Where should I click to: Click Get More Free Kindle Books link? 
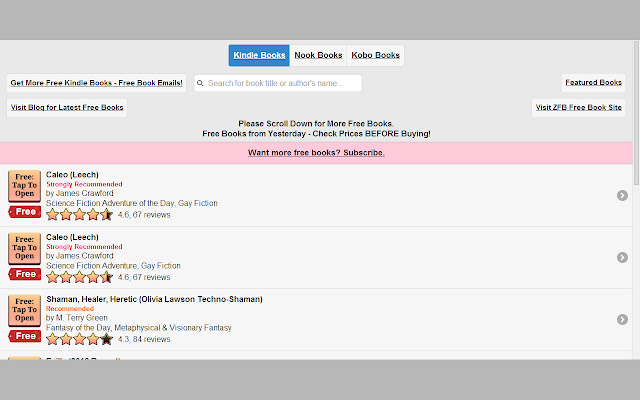click(x=96, y=83)
